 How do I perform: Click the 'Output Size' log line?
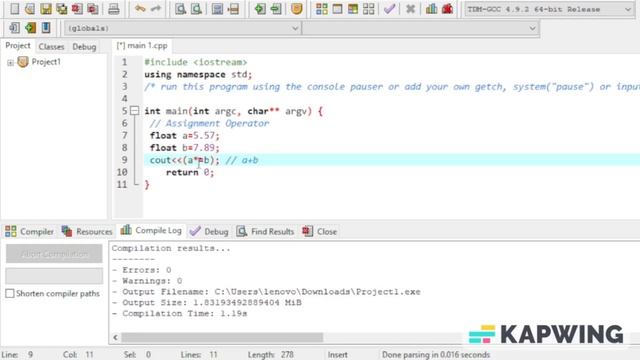[207, 302]
